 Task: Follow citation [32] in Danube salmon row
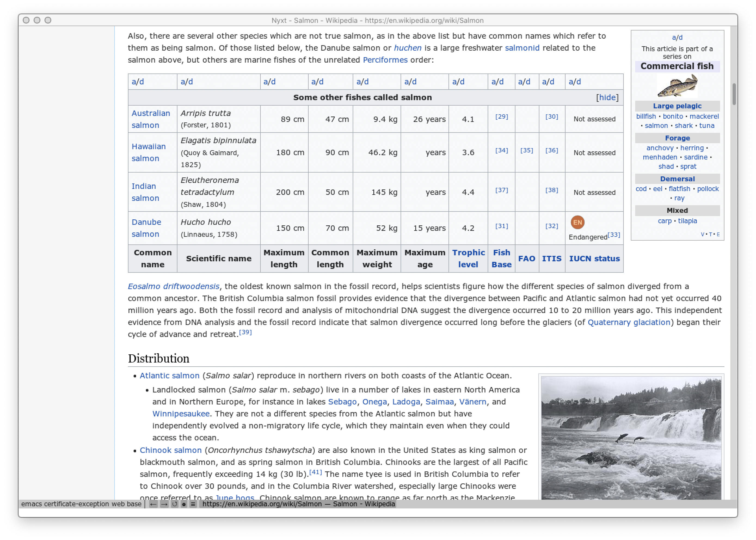click(x=552, y=226)
